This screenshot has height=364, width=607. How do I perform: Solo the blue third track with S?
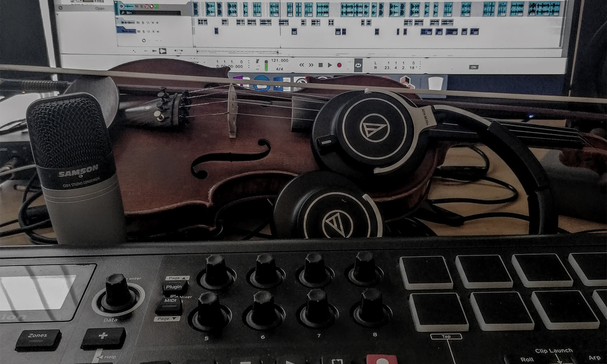(143, 31)
